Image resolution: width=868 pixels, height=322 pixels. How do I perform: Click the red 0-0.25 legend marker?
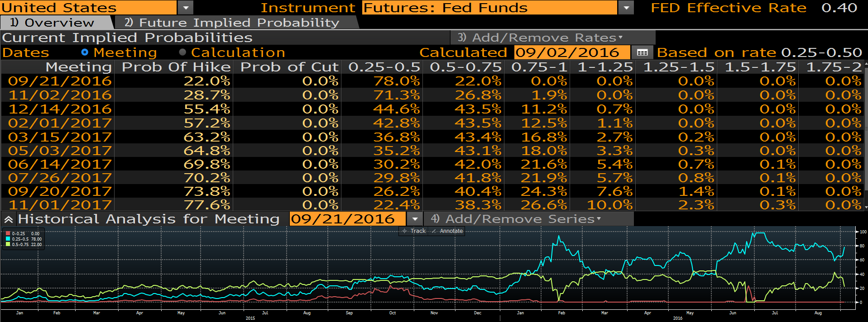(x=8, y=234)
